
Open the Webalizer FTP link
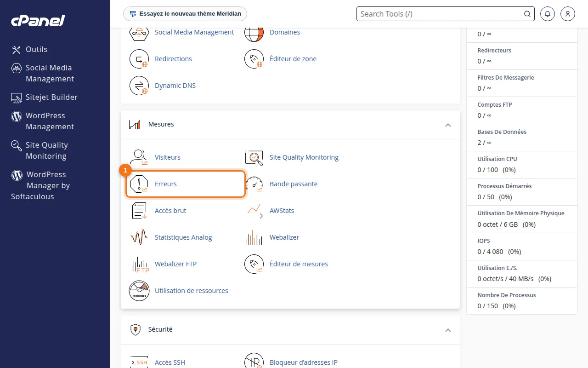pos(175,264)
